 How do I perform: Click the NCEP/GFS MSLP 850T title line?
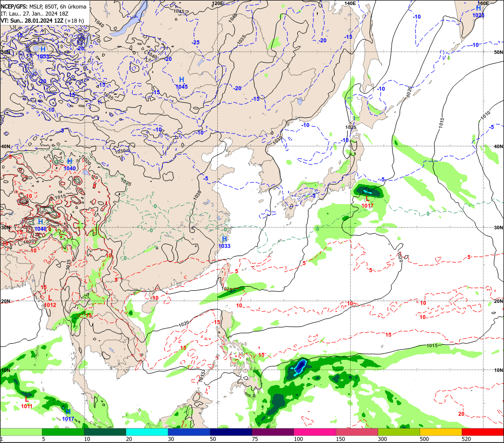(x=43, y=7)
